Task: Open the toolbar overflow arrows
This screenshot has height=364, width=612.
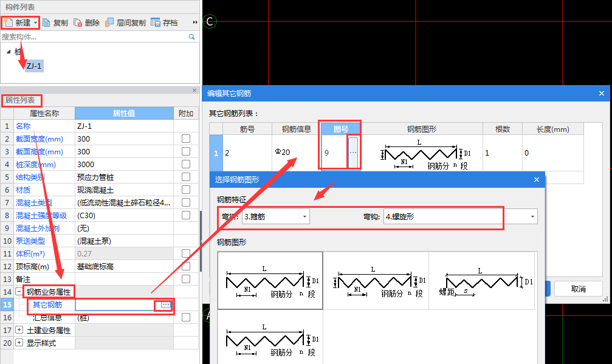Action: (x=194, y=22)
